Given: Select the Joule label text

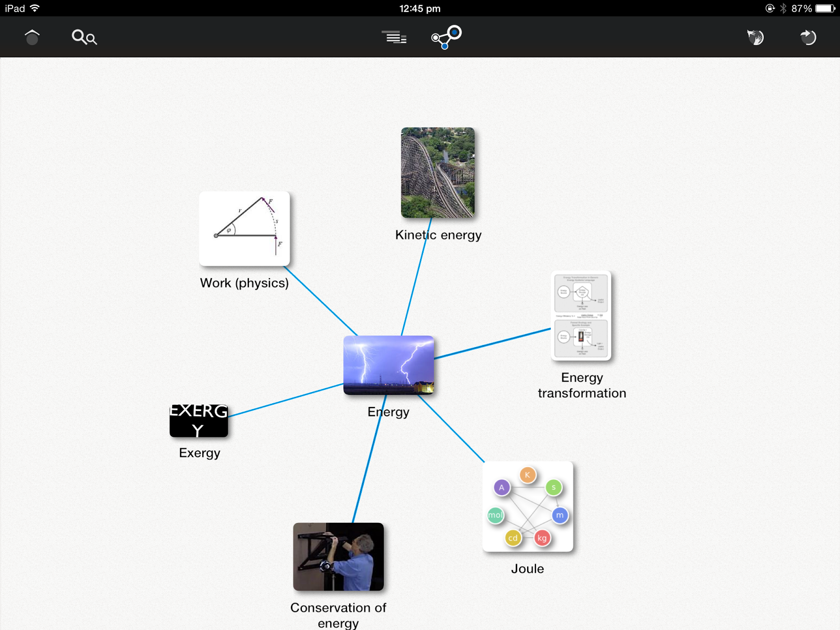Looking at the screenshot, I should 528,569.
